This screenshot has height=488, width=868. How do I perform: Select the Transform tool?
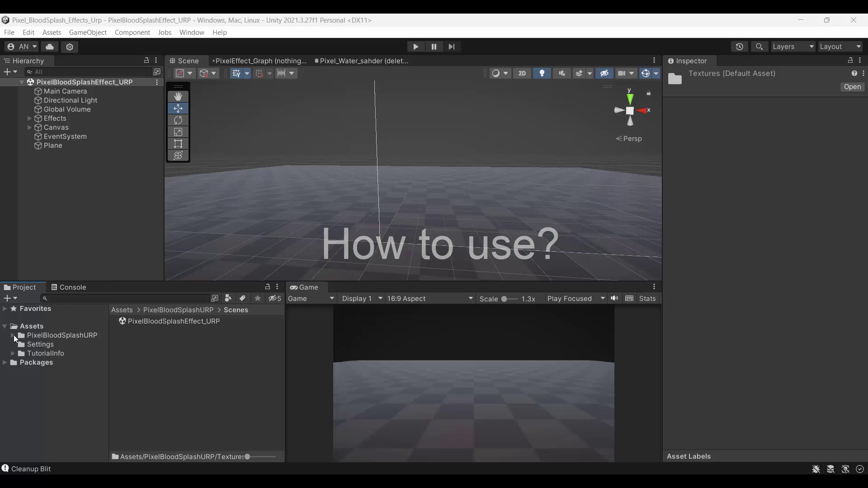178,155
